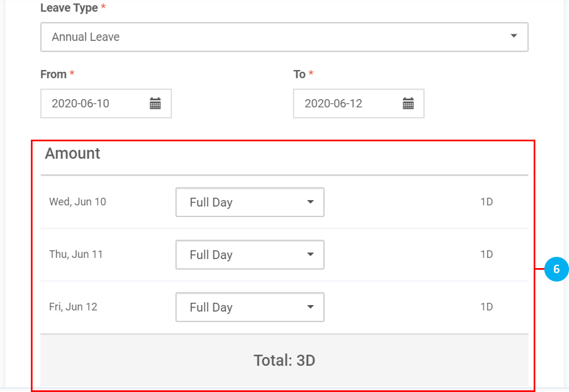Screen dimensions: 569x392
Task: Click the Total: 3D summary bar
Action: [284, 360]
